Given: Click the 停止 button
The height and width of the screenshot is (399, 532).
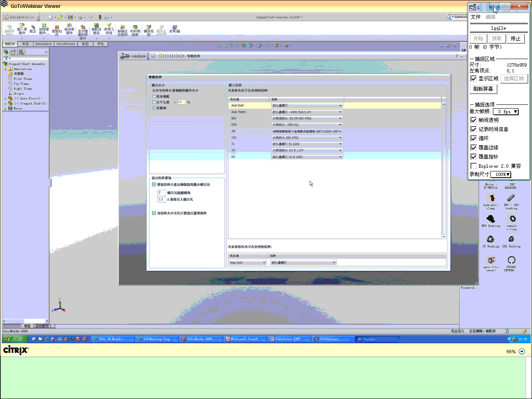Looking at the screenshot, I should pyautogui.click(x=516, y=39).
